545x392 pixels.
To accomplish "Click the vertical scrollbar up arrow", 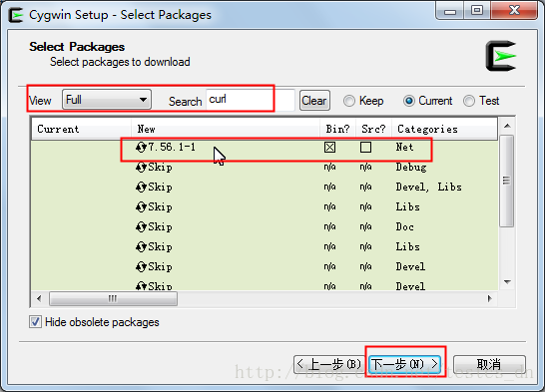I will coord(507,126).
